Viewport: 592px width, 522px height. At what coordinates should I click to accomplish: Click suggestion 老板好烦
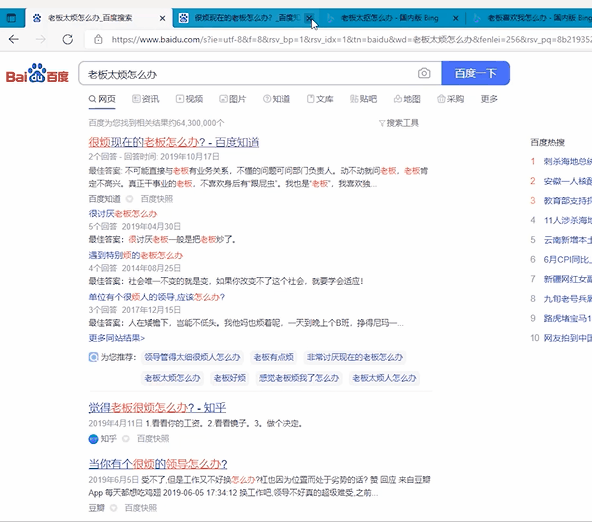(x=230, y=378)
